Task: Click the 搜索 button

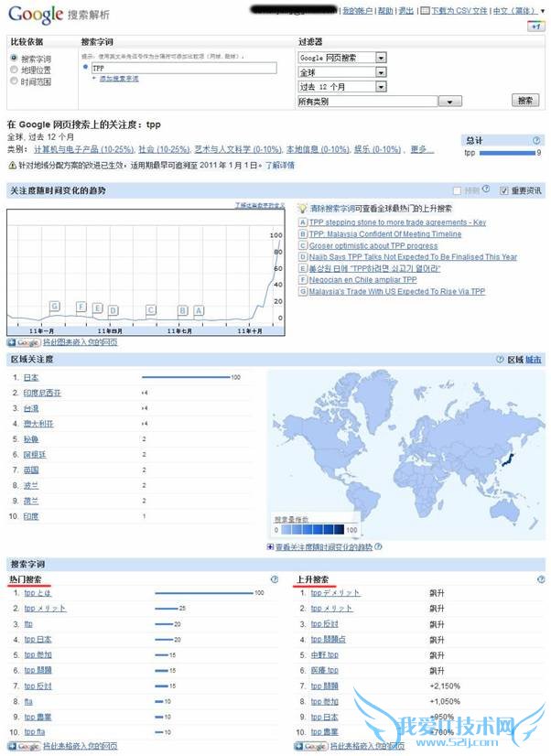Action: pos(525,101)
